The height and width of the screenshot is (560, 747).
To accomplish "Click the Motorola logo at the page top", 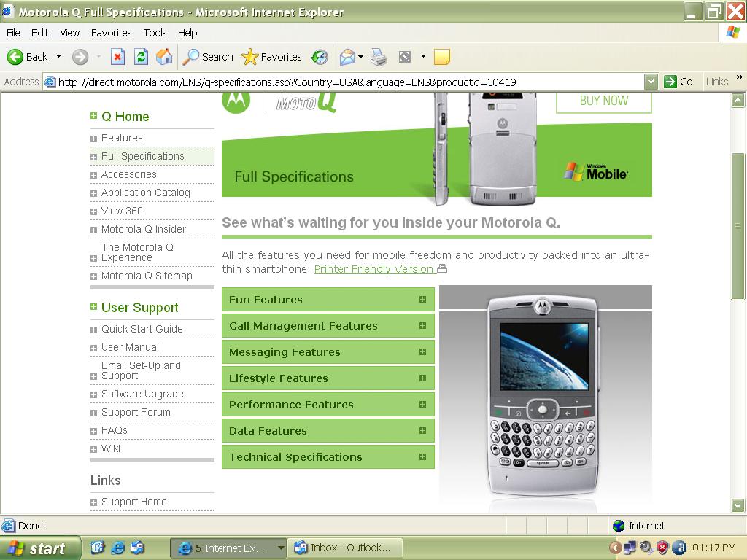I will tap(236, 101).
